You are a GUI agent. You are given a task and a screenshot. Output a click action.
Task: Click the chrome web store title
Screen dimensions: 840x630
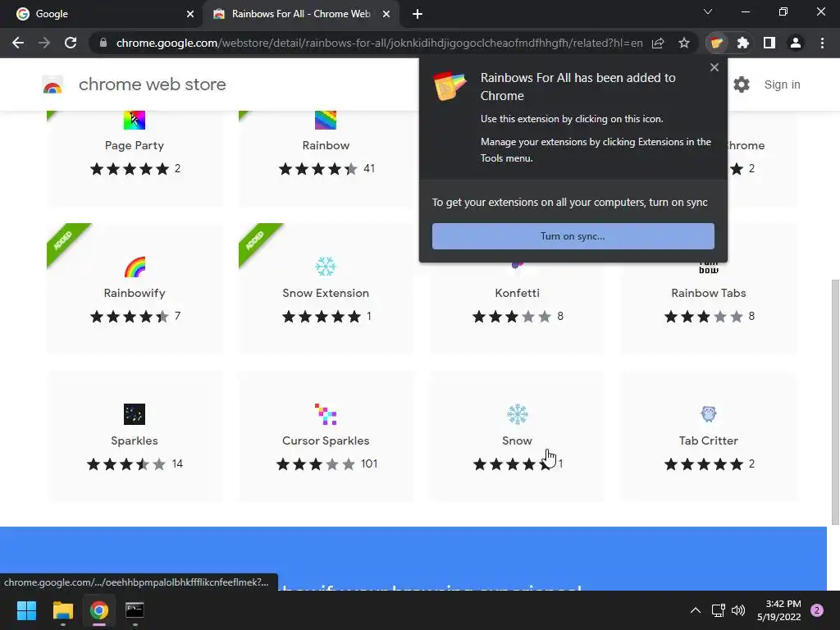pos(152,84)
